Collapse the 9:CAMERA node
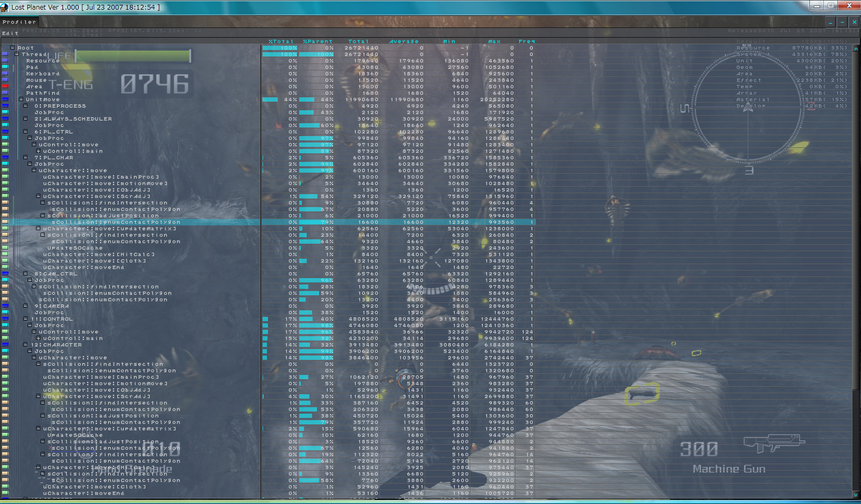Viewport: 861px width, 504px height. tap(25, 306)
